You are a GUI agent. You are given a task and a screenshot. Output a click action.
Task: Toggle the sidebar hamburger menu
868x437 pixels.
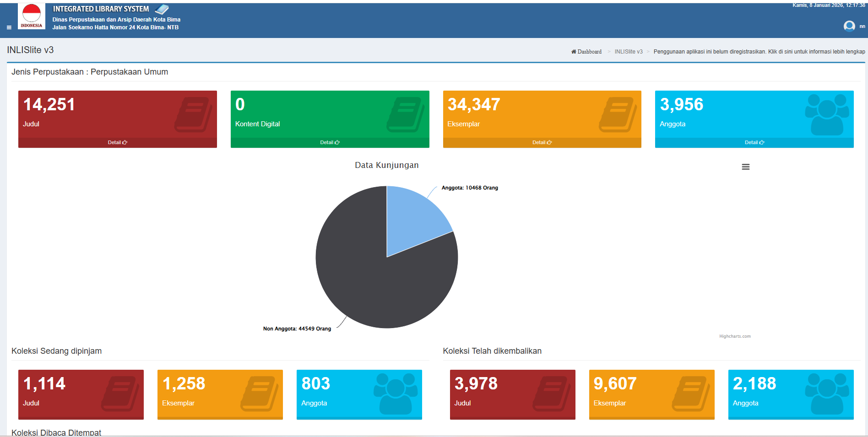(x=9, y=27)
